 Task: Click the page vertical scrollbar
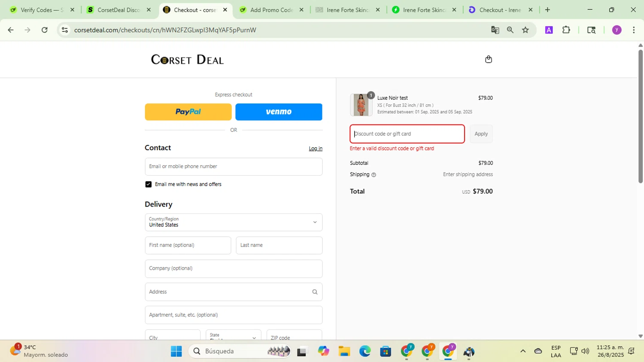click(x=640, y=116)
